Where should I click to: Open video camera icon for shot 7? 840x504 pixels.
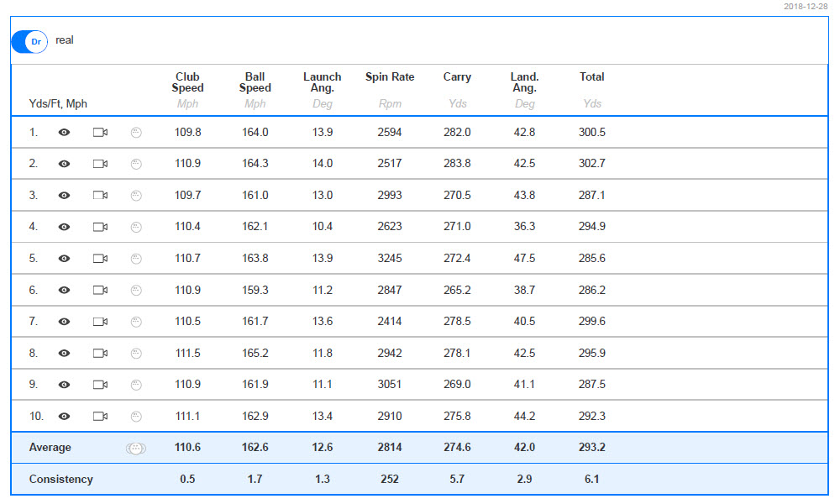100,322
